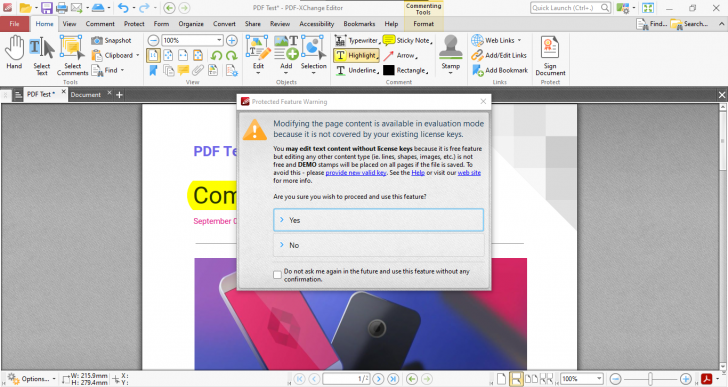Open the ribbon zoom level dropdown
Image resolution: width=728 pixels, height=387 pixels.
(x=219, y=40)
